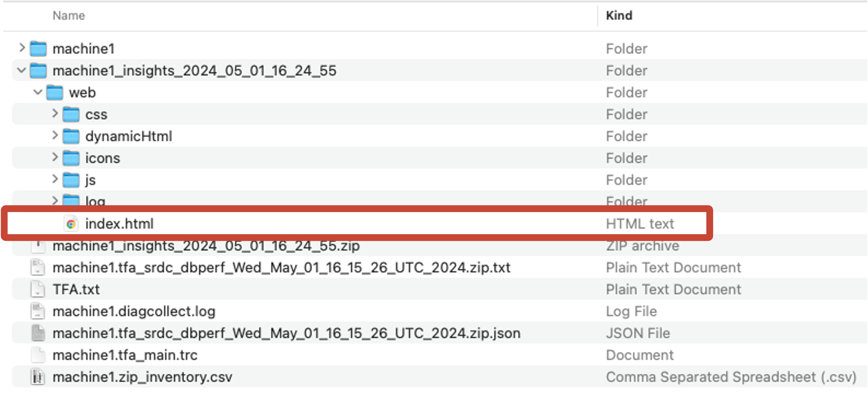The height and width of the screenshot is (393, 868).
Task: Click the dynamicHtml folder icon
Action: tap(71, 136)
